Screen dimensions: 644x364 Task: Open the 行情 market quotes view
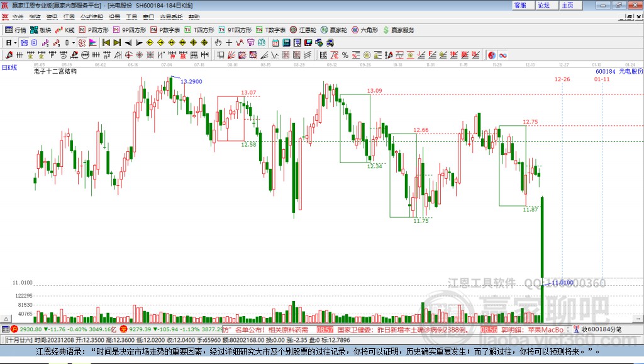[x=16, y=30]
